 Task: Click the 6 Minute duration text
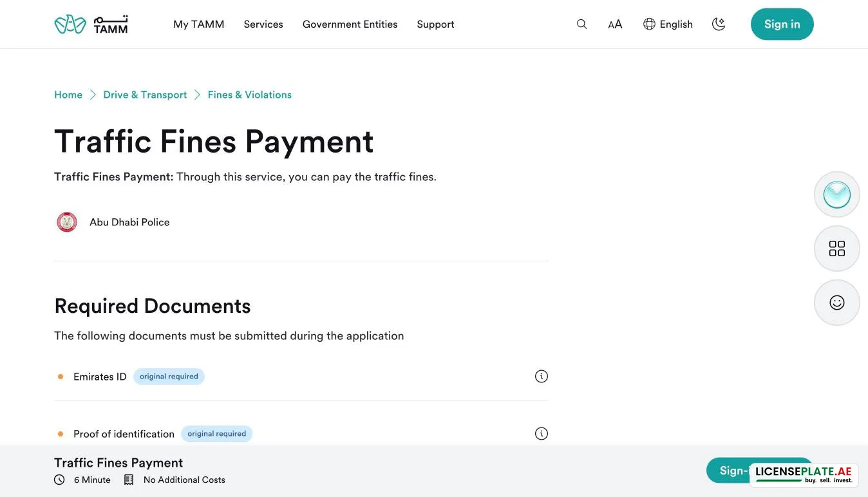coord(92,480)
